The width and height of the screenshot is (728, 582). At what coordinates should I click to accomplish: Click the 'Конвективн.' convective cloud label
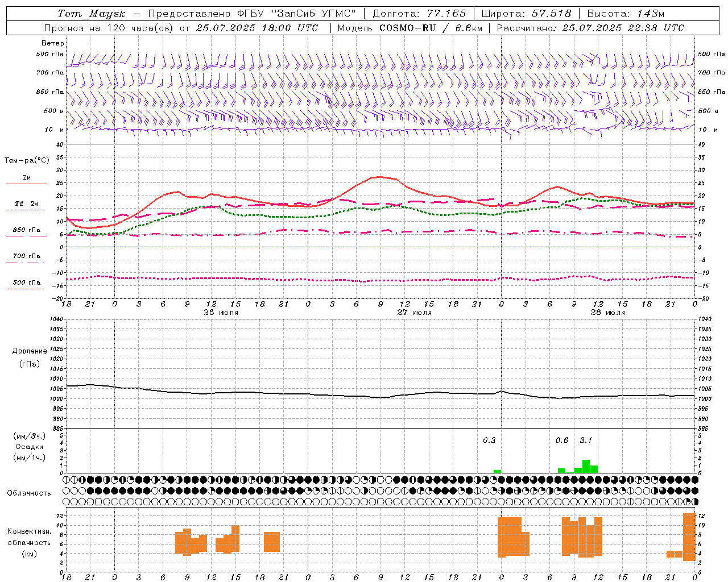pyautogui.click(x=29, y=531)
